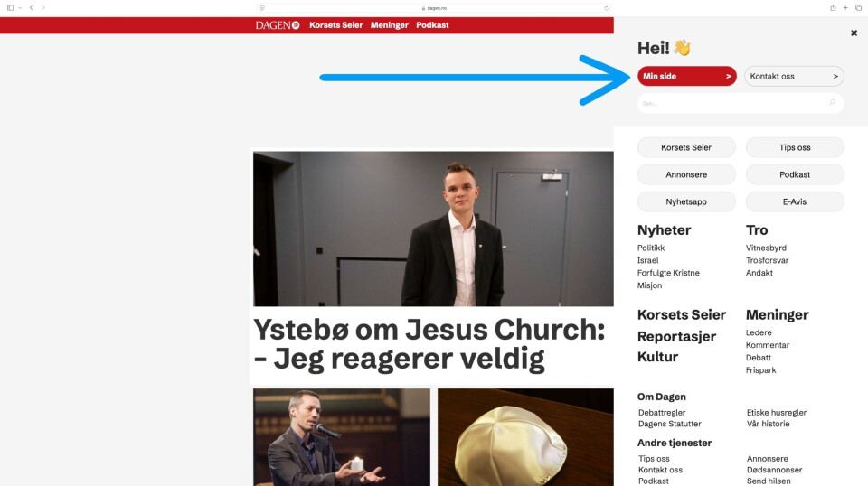Click the search magnifier icon in menu
The height and width of the screenshot is (486, 868).
832,103
